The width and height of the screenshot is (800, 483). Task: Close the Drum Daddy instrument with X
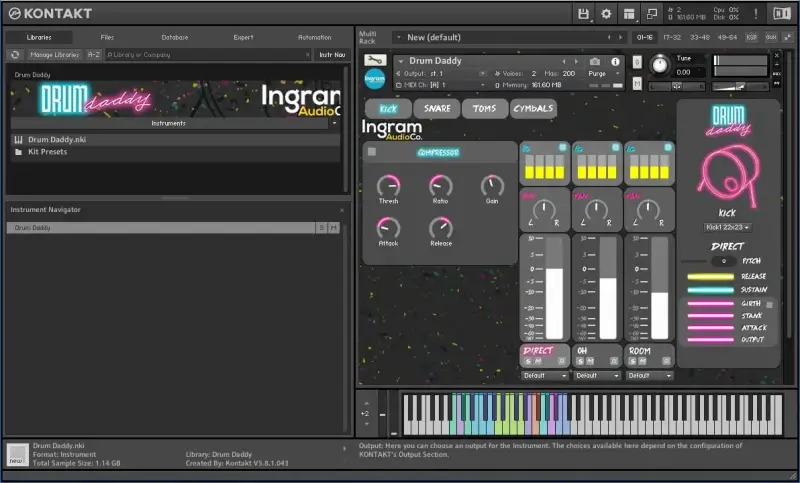coord(777,55)
